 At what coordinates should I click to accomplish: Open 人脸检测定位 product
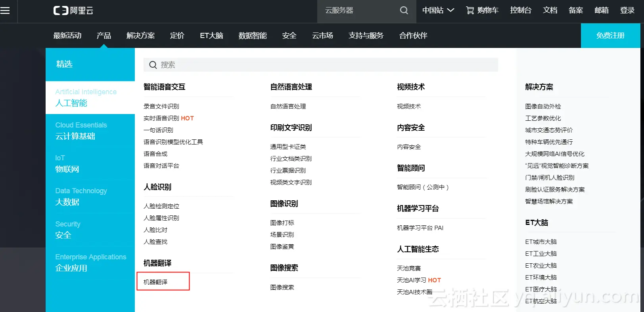161,206
